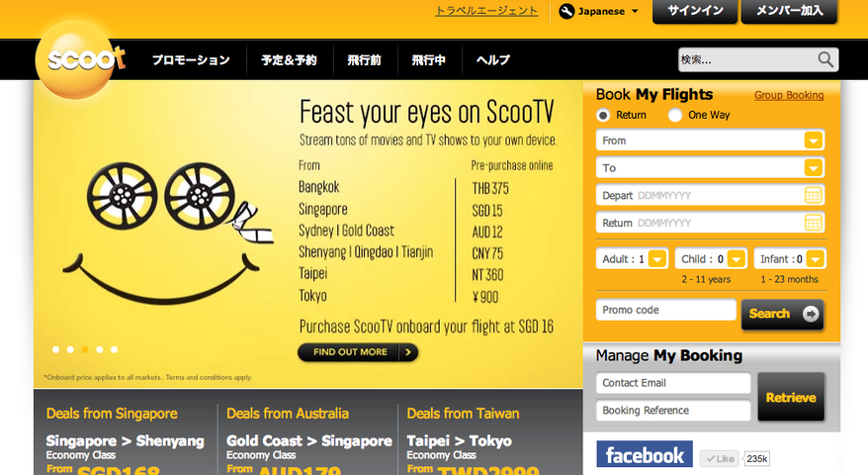Click the Facebook Like button

tap(719, 458)
